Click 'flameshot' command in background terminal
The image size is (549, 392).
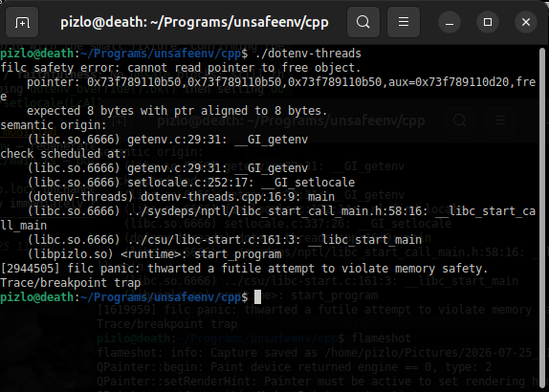tap(382, 338)
